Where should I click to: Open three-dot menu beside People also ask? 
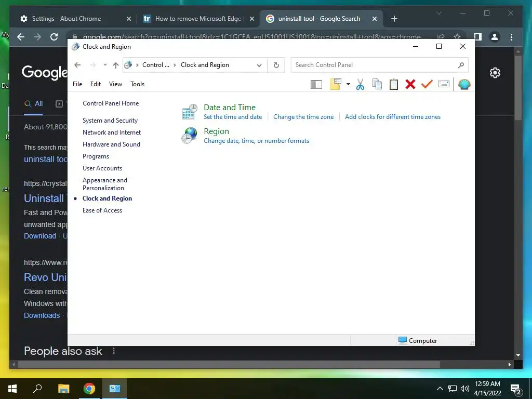[114, 351]
